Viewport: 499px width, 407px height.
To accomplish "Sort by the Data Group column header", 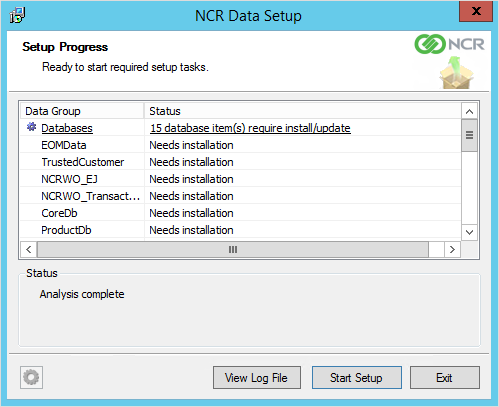I will (x=82, y=111).
